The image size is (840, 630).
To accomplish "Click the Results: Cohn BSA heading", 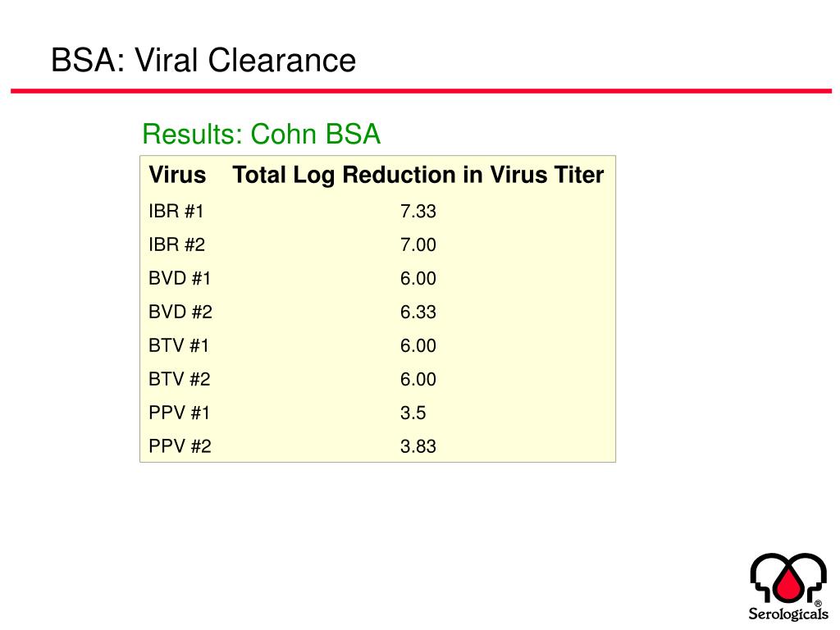I will 261,134.
